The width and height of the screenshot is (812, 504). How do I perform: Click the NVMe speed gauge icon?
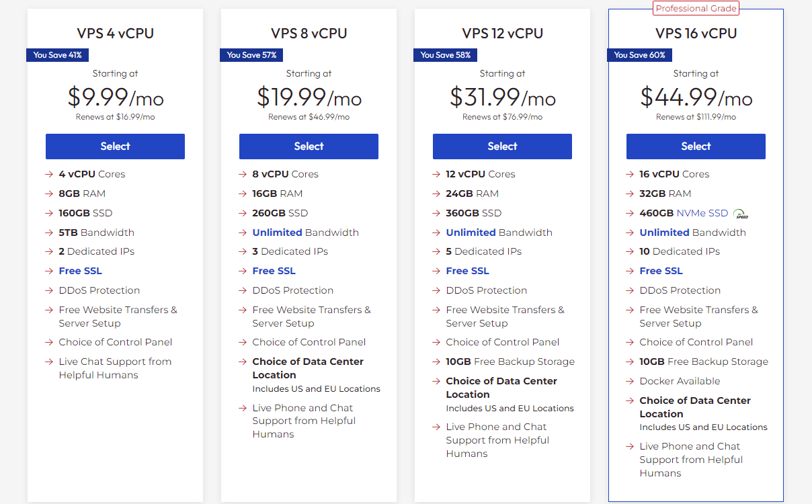coord(741,214)
